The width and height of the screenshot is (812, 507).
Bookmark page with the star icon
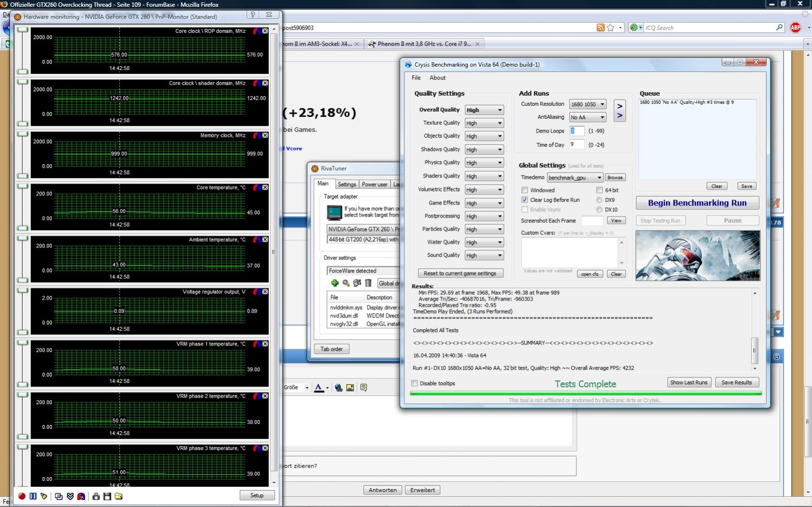pyautogui.click(x=610, y=28)
